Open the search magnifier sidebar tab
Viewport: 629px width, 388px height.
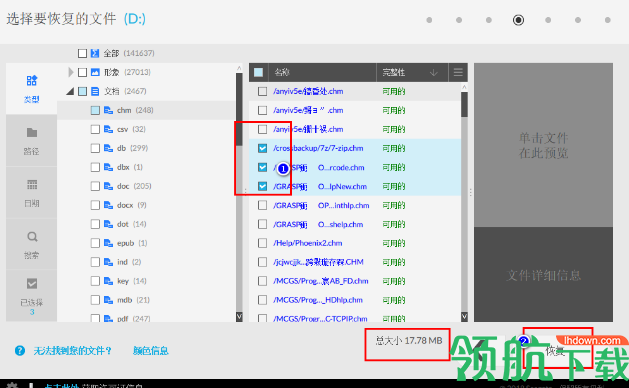pos(31,244)
